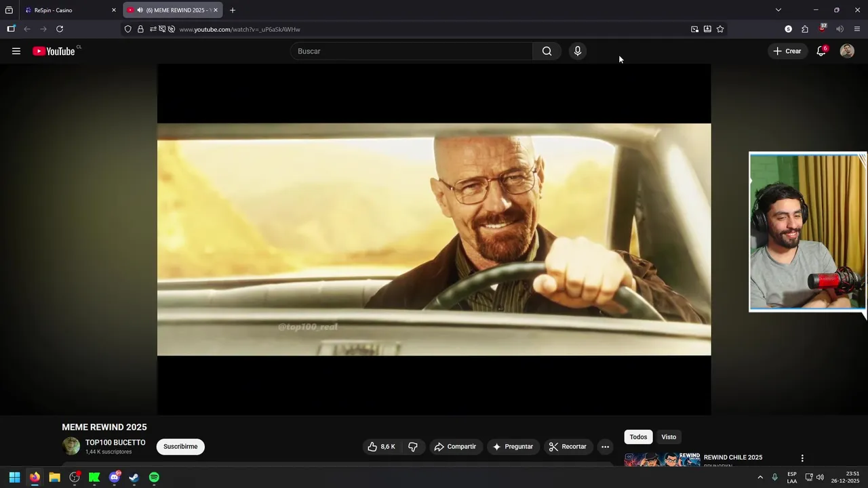Clip the video with Recortar

(x=568, y=447)
